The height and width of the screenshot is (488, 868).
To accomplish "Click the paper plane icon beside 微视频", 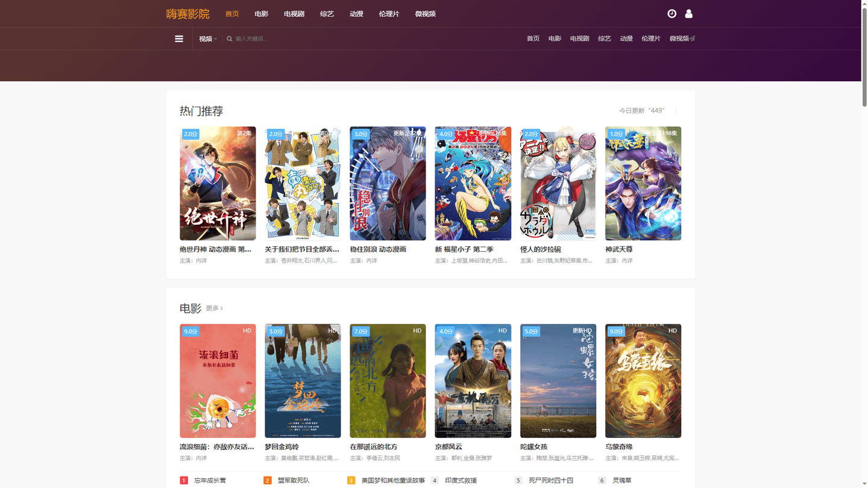I will [x=693, y=39].
